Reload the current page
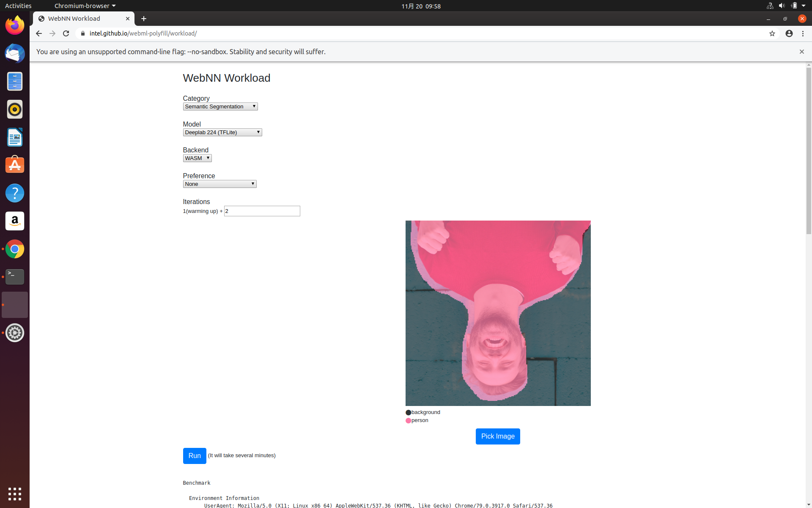 (x=66, y=33)
